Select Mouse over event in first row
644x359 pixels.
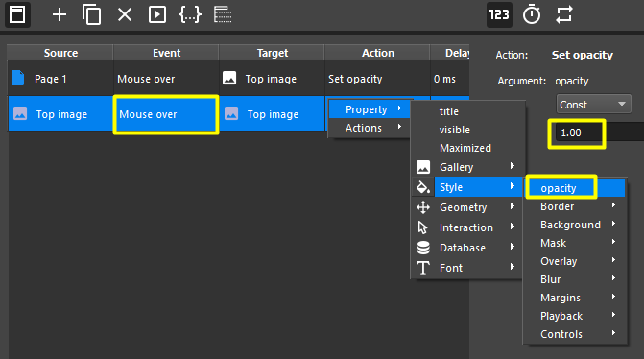click(x=166, y=79)
